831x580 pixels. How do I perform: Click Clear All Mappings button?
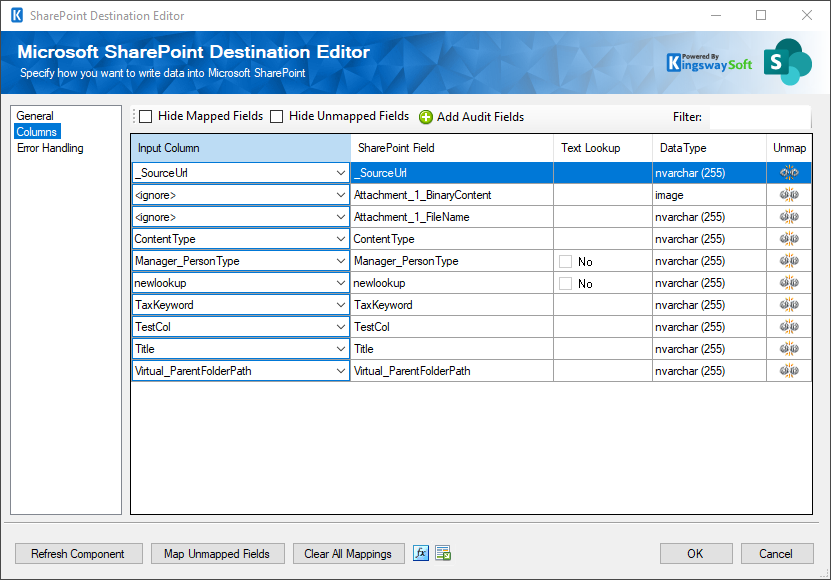pos(348,553)
